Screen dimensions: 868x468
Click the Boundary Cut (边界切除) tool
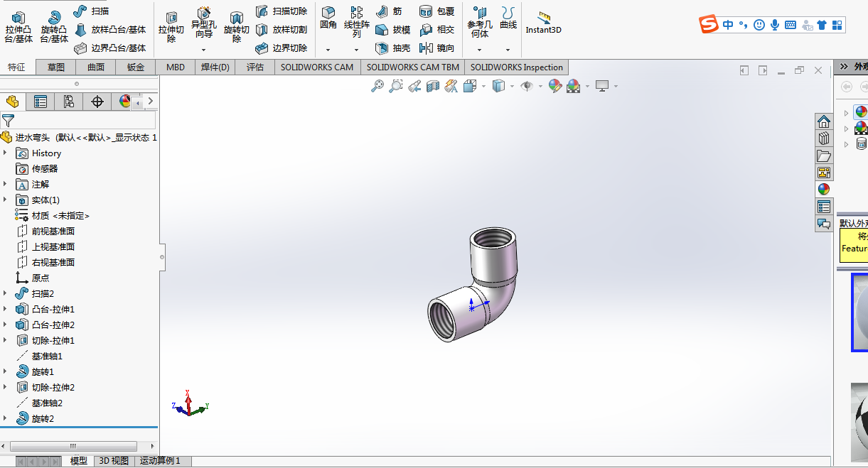281,48
